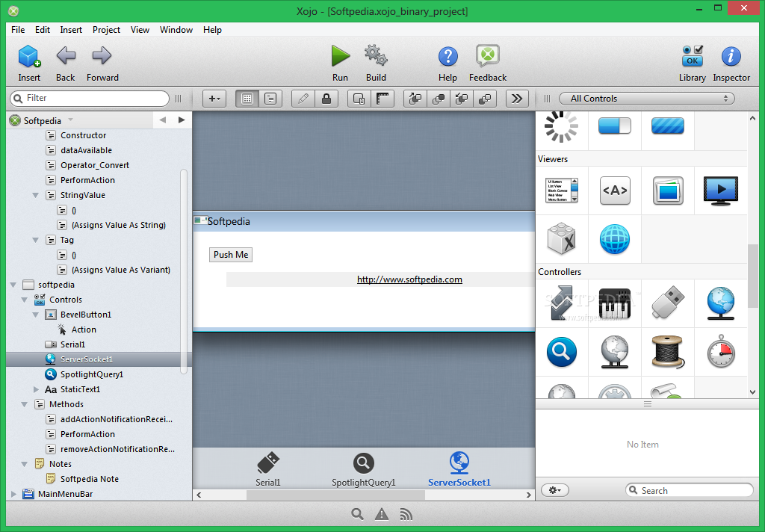Click Serial1 in the bottom tray
This screenshot has width=765, height=532.
click(x=268, y=469)
